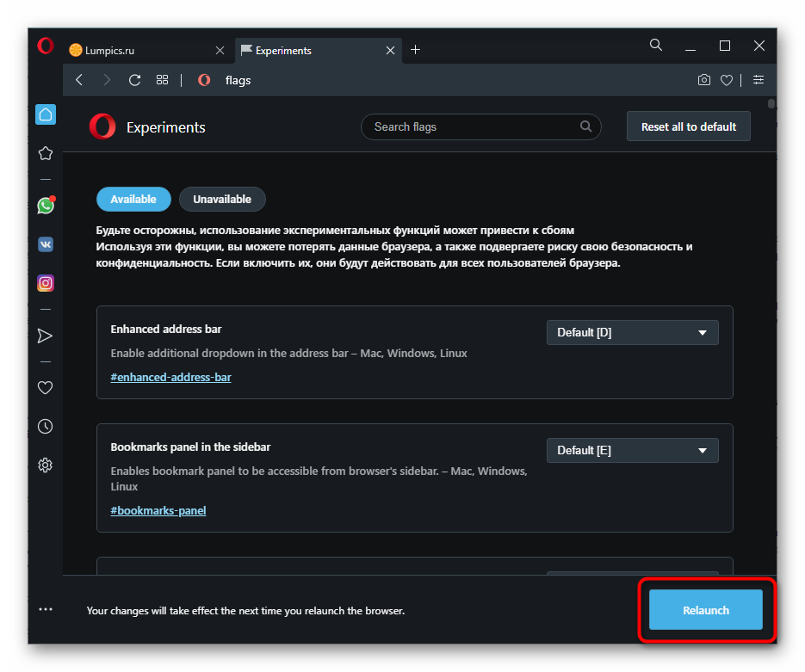Open Easy Setup sliders icon
Viewport: 805px width, 672px height.
758,80
